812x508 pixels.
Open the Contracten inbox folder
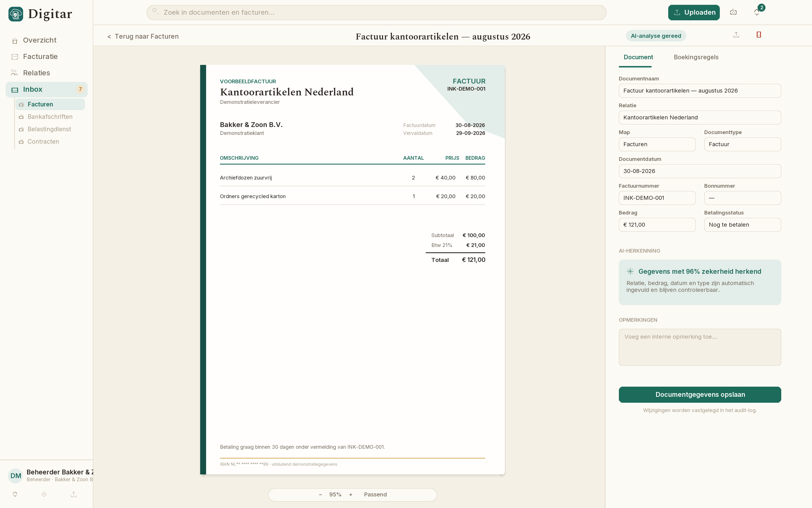[50, 141]
